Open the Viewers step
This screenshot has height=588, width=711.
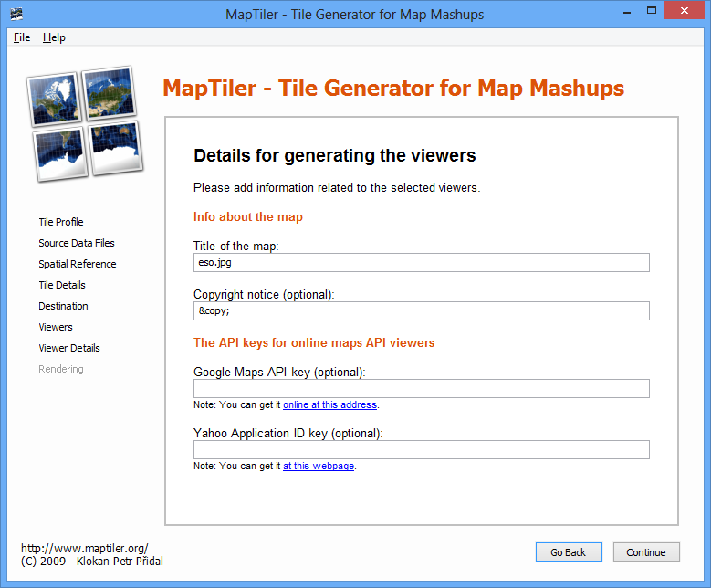click(56, 327)
